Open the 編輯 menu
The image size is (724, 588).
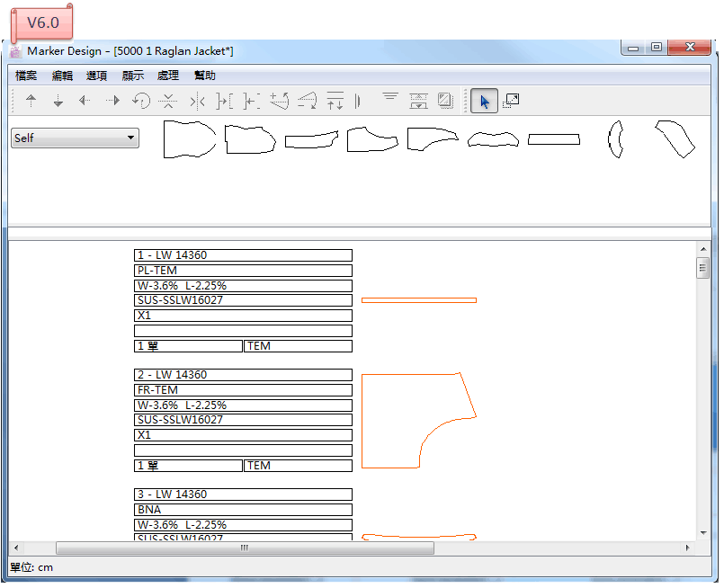click(x=62, y=76)
